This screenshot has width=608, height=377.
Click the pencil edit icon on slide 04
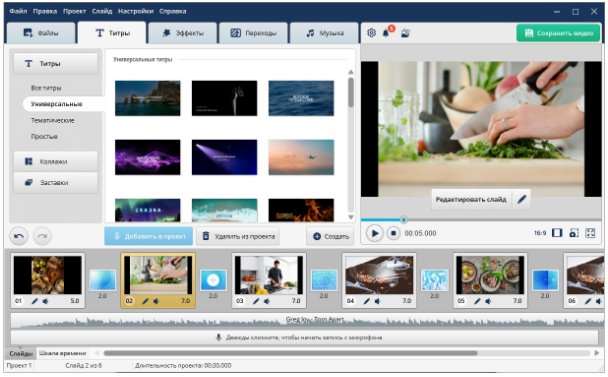[x=366, y=301]
